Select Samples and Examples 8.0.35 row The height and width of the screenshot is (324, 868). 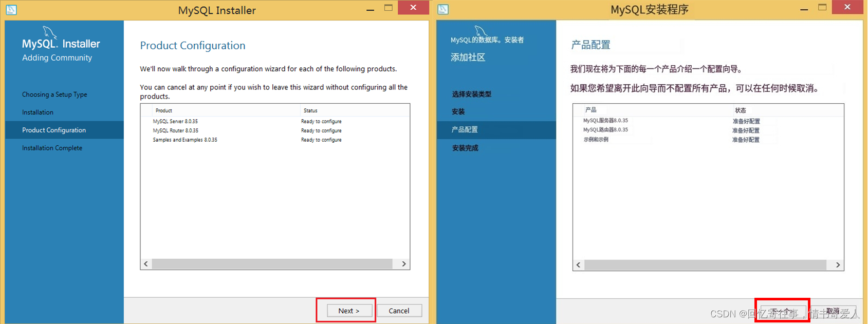pyautogui.click(x=275, y=140)
